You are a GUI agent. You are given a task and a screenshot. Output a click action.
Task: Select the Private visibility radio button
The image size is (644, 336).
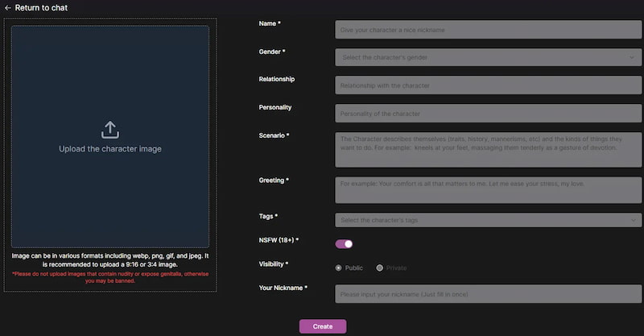coord(379,268)
